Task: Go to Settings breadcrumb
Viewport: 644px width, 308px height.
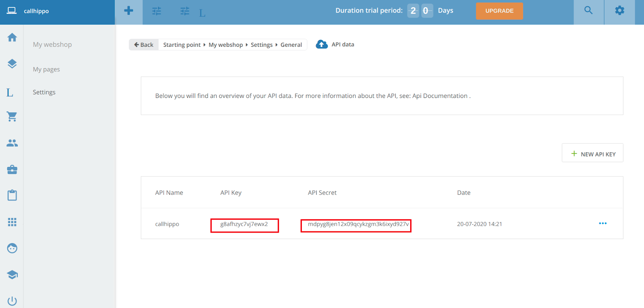Action: (x=262, y=45)
